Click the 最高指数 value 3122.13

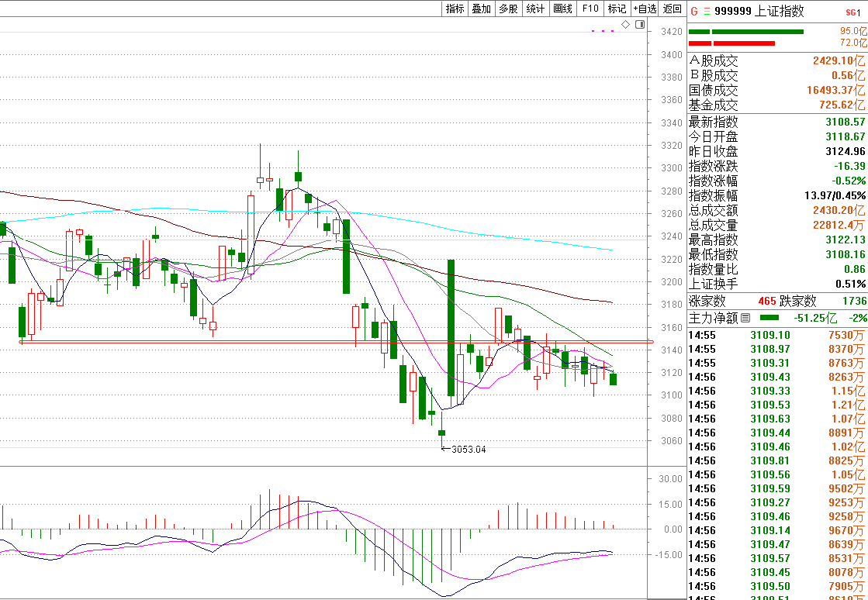(x=845, y=240)
